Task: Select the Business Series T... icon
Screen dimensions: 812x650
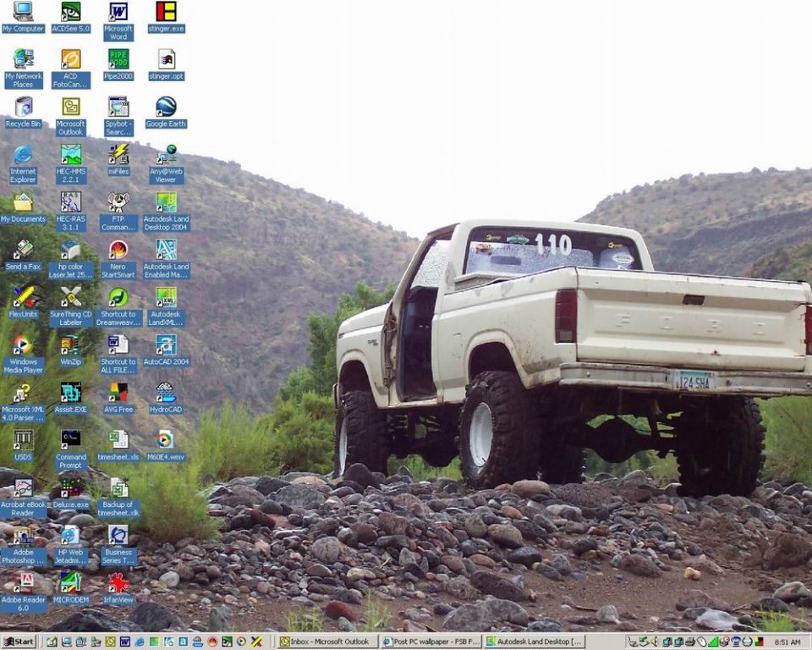Action: click(118, 545)
